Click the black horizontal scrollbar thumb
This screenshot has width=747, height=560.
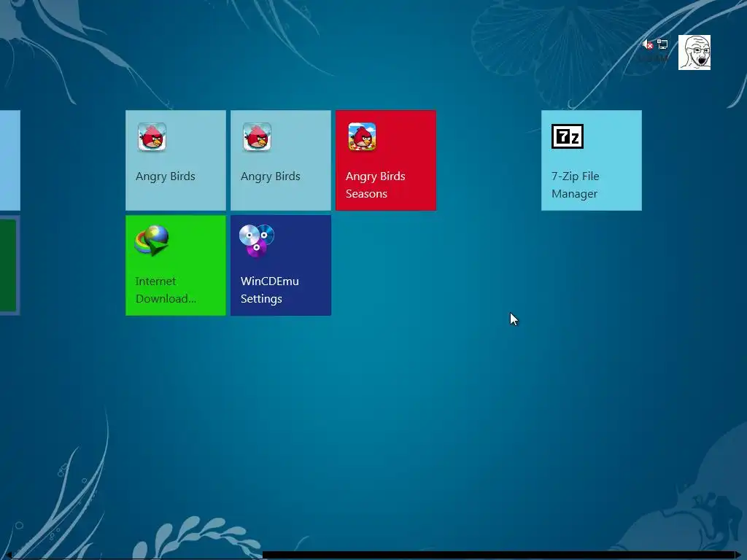pyautogui.click(x=498, y=555)
